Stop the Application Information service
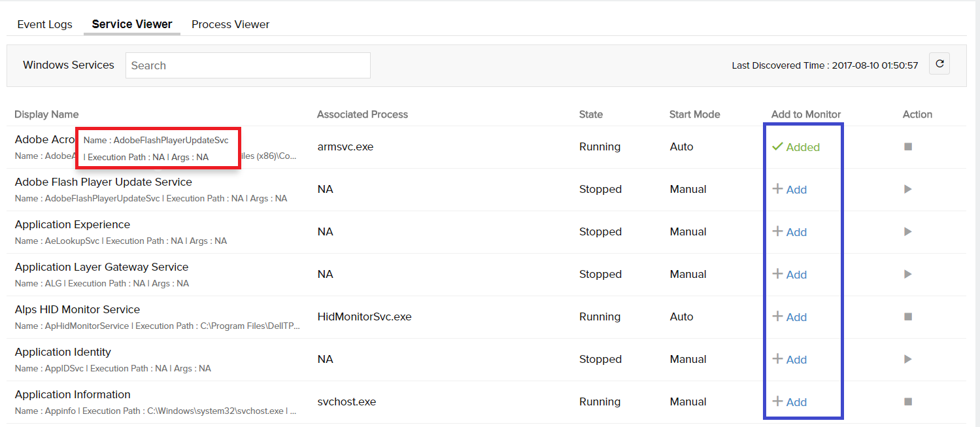The image size is (980, 427). [x=908, y=401]
